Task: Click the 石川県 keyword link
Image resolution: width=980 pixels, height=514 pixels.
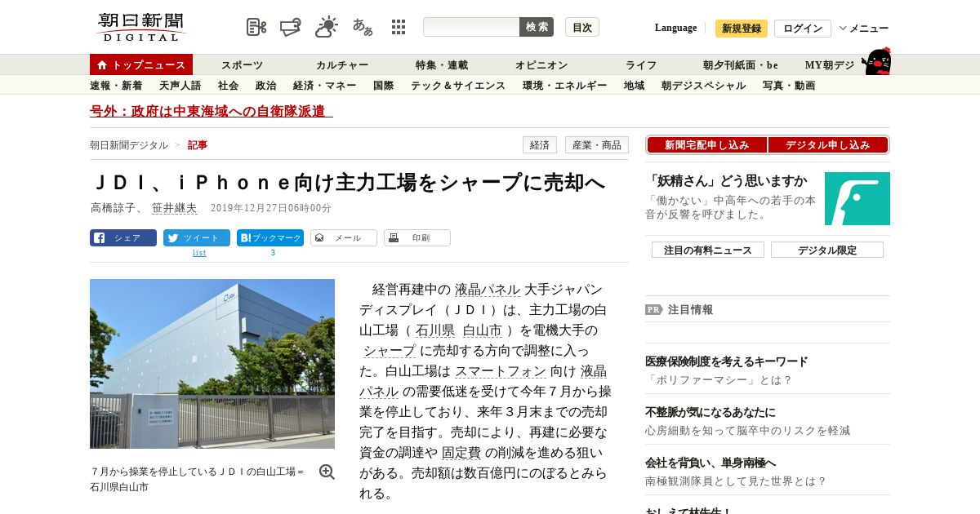Action: 435,330
